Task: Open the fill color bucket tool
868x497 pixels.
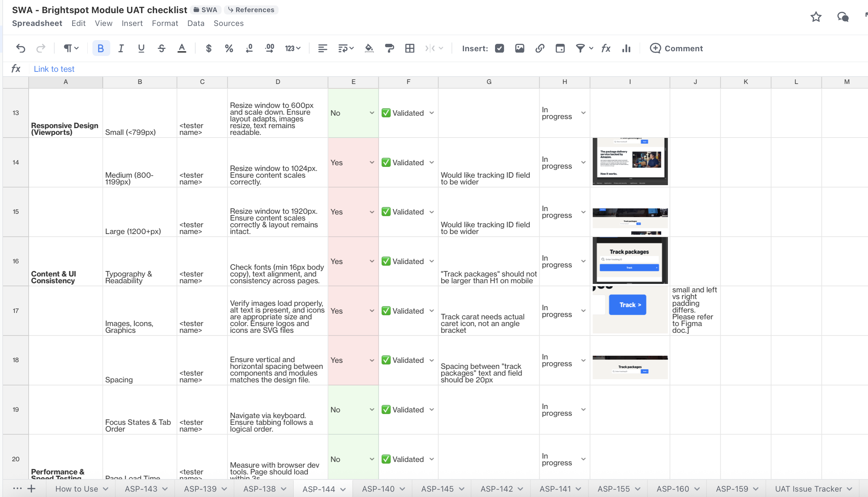Action: pos(369,49)
